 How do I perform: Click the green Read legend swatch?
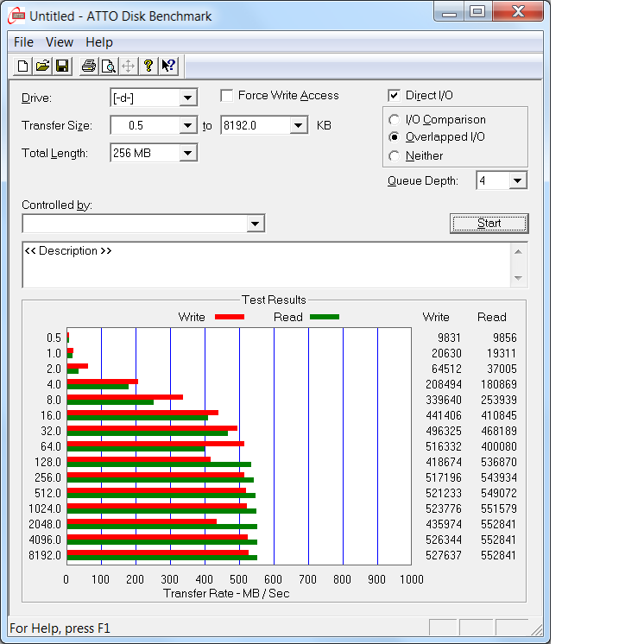(325, 317)
